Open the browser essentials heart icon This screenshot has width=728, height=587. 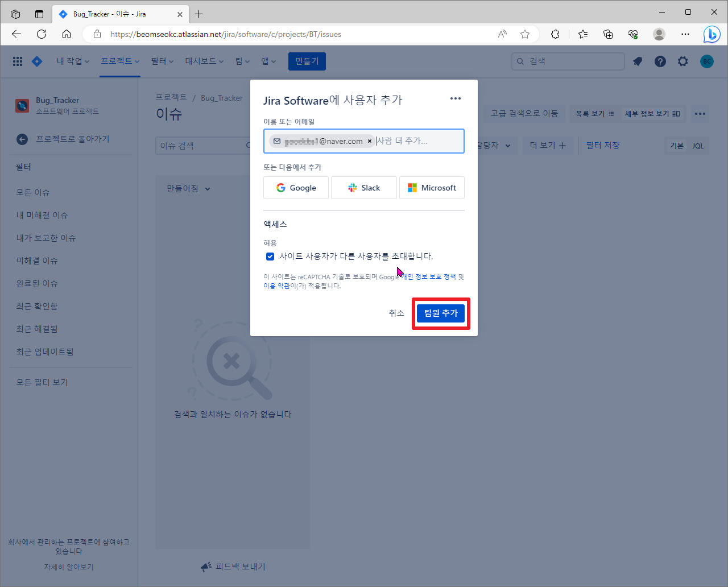point(633,34)
